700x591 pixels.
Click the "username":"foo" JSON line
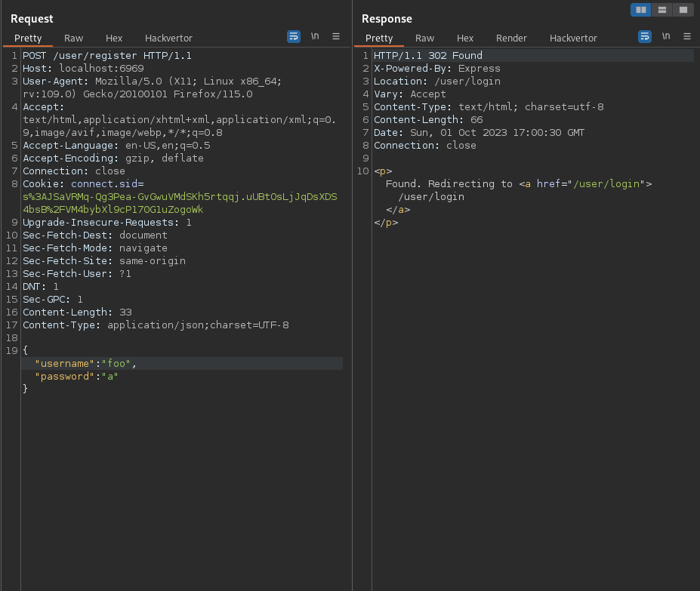[x=86, y=364]
